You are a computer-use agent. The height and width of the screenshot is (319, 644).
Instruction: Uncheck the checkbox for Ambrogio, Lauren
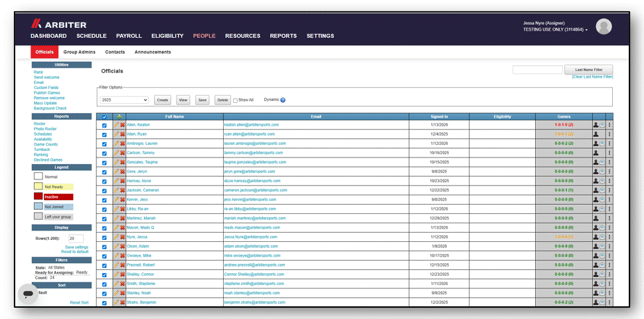point(104,144)
